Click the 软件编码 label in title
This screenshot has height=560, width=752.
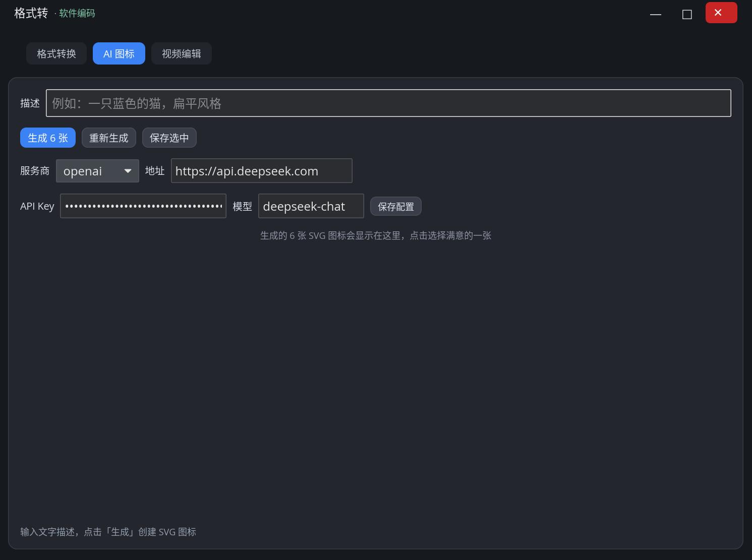(77, 13)
